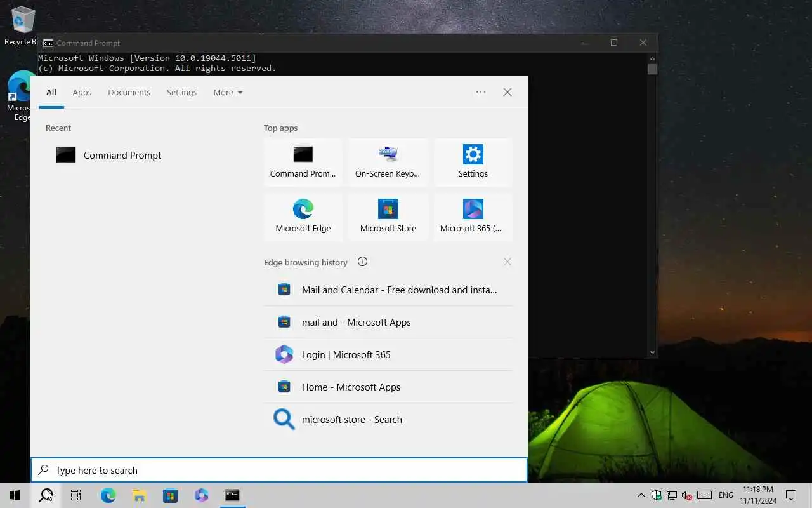Open Task View from the taskbar
Screen dimensions: 812x508
coord(76,495)
